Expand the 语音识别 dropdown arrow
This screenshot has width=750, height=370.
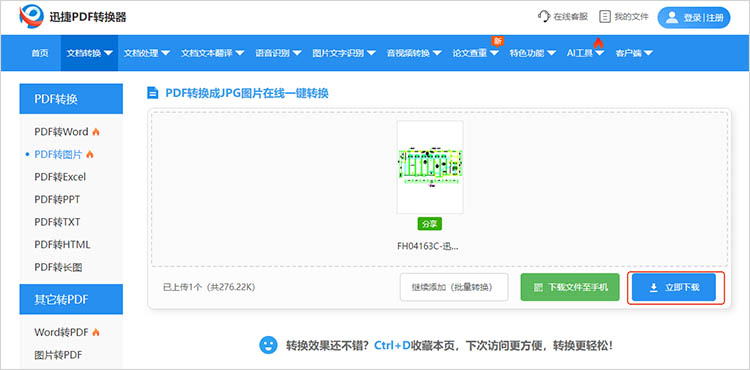pos(297,53)
